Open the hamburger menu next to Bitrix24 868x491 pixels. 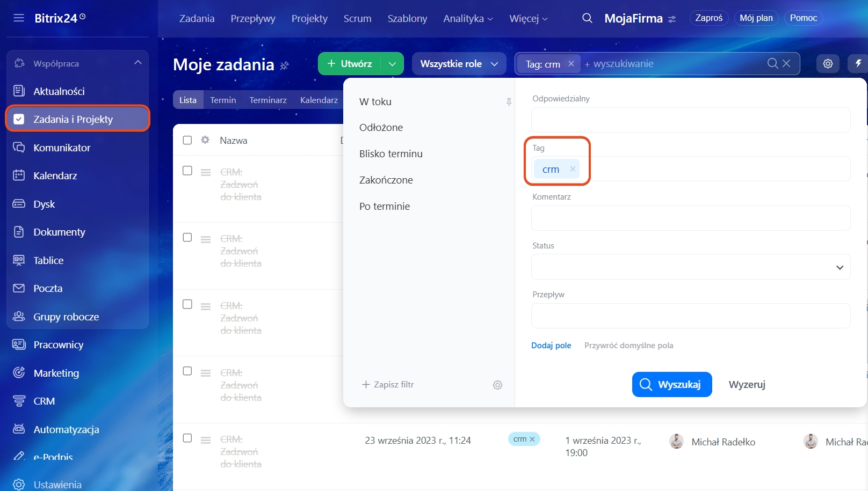19,18
